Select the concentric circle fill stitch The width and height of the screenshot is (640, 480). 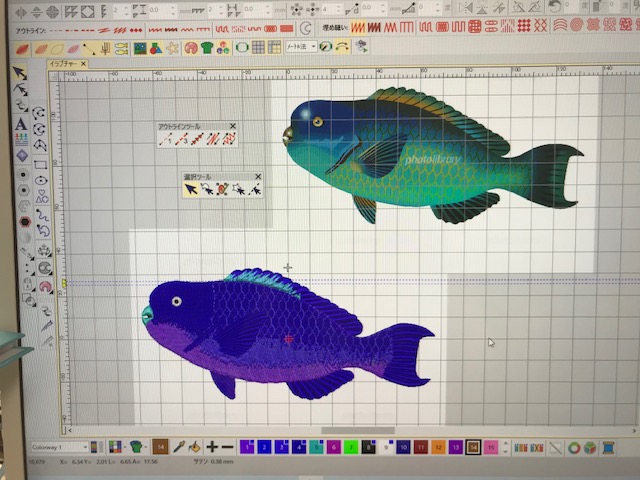click(576, 25)
